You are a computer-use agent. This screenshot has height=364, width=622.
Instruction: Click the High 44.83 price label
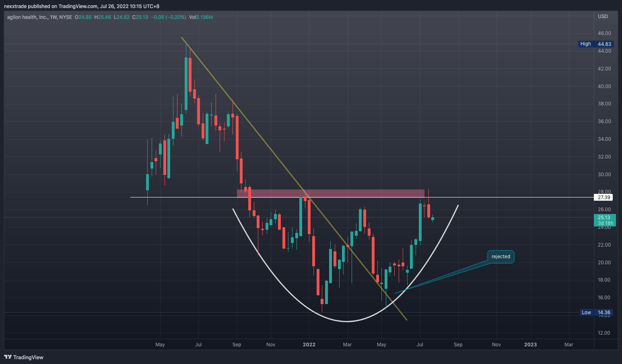(x=596, y=44)
